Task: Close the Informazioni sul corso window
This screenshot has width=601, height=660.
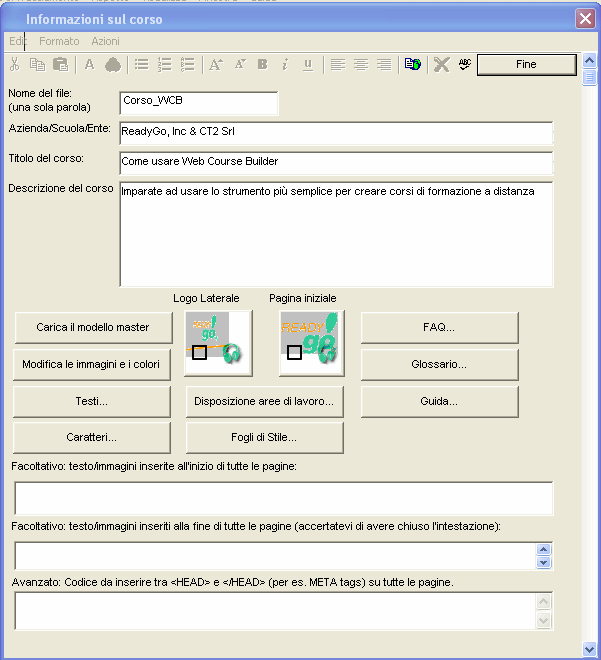Action: (585, 19)
